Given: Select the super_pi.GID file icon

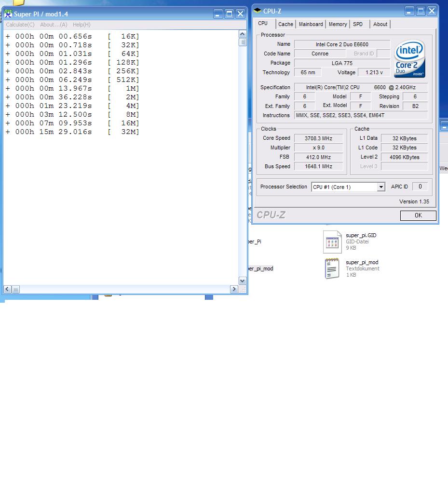Looking at the screenshot, I should coord(332,242).
